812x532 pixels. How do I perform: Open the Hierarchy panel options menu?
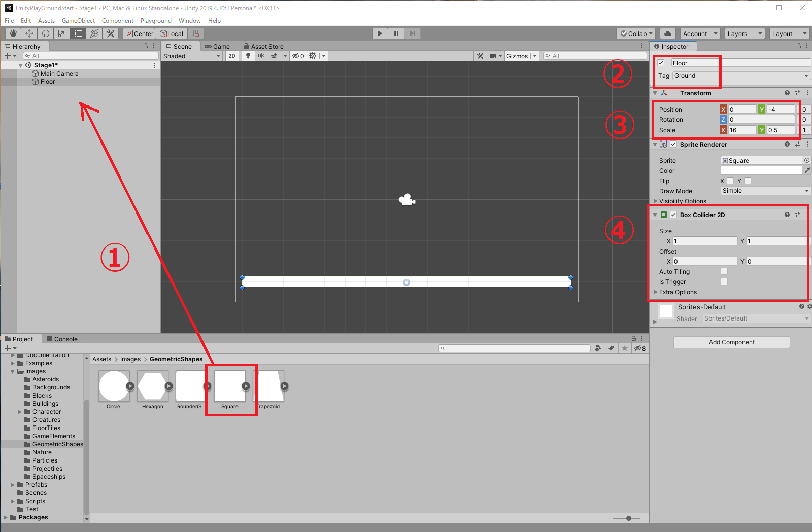(x=154, y=46)
